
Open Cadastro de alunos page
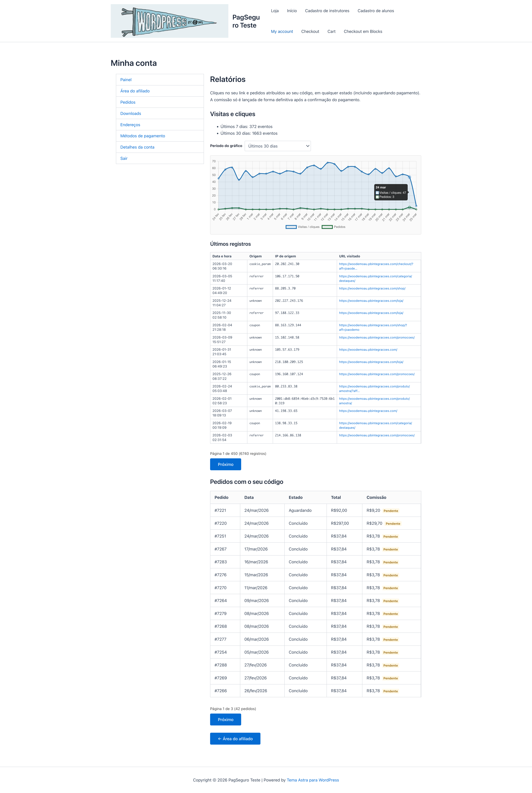click(x=376, y=11)
